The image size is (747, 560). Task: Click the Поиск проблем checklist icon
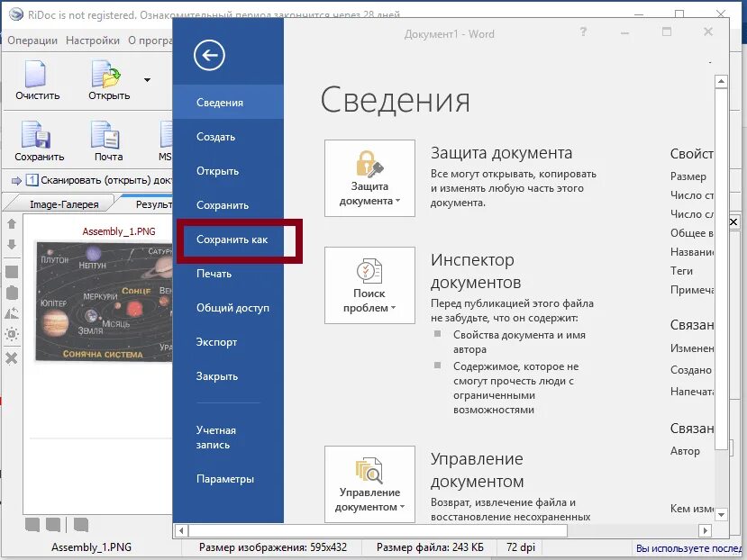coord(369,271)
